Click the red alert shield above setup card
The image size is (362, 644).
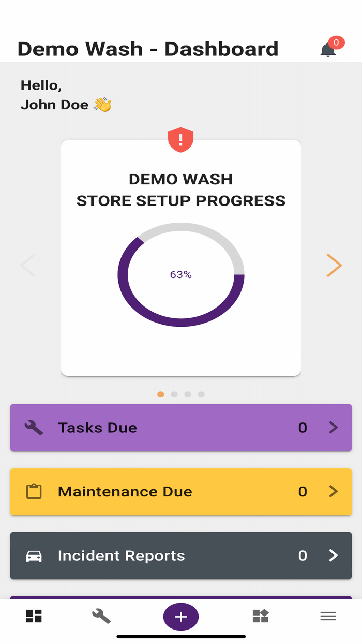[x=180, y=139]
